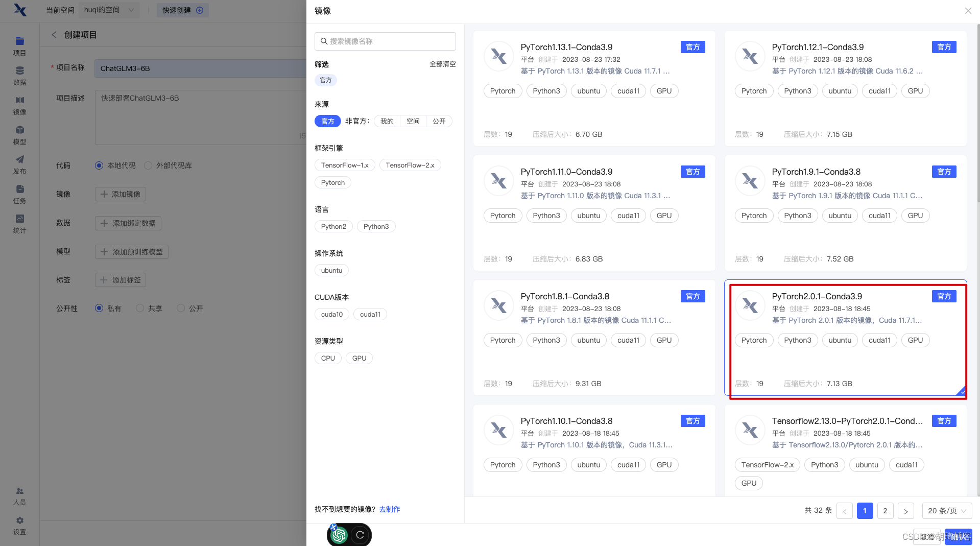Select 共享 visibility radio
Screen dimensions: 980x546
point(140,308)
